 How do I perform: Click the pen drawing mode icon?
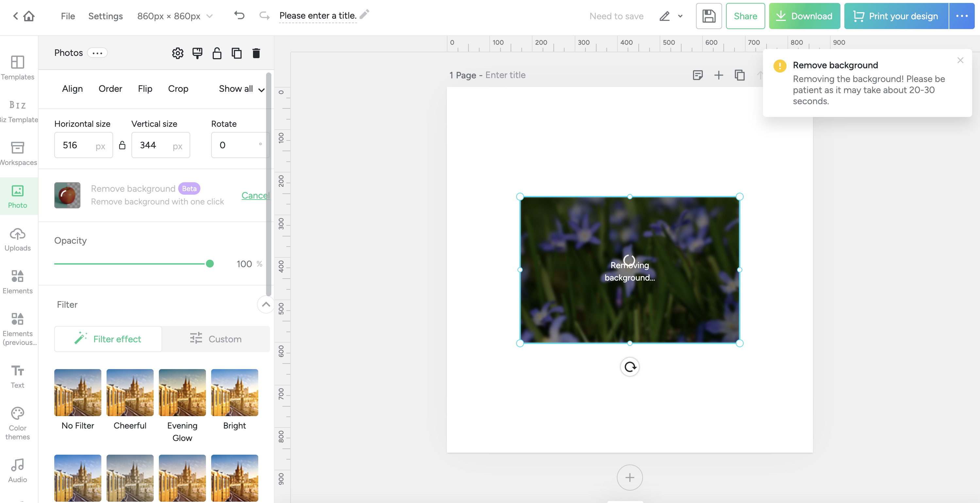pos(664,16)
